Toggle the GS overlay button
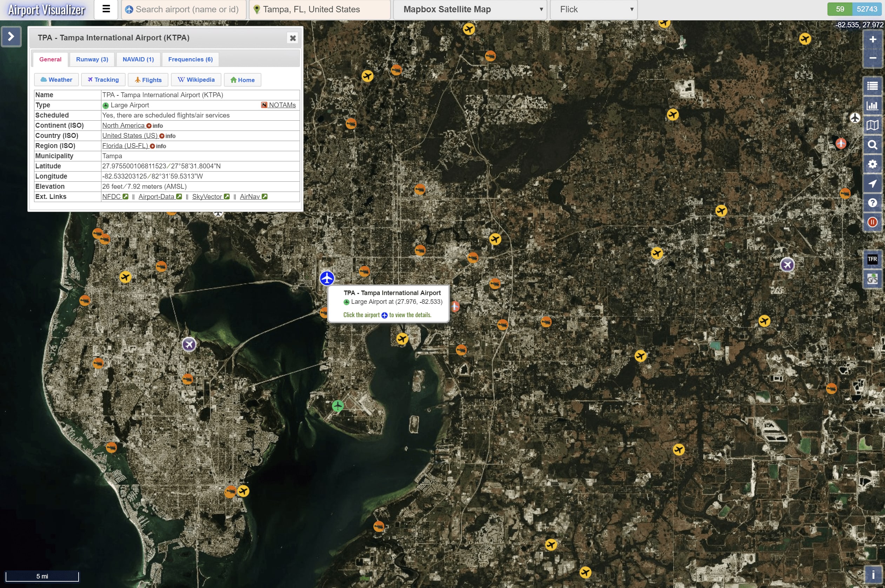This screenshot has width=885, height=588. [873, 279]
